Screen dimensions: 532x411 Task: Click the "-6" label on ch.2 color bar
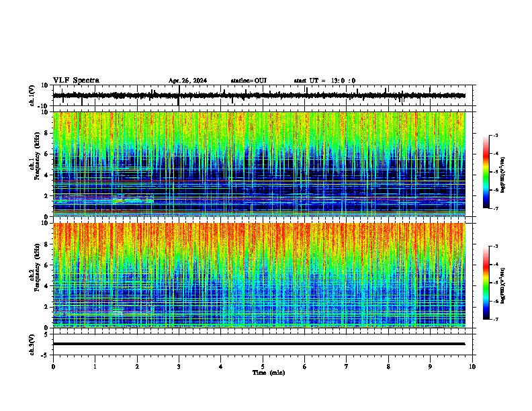[x=496, y=301]
